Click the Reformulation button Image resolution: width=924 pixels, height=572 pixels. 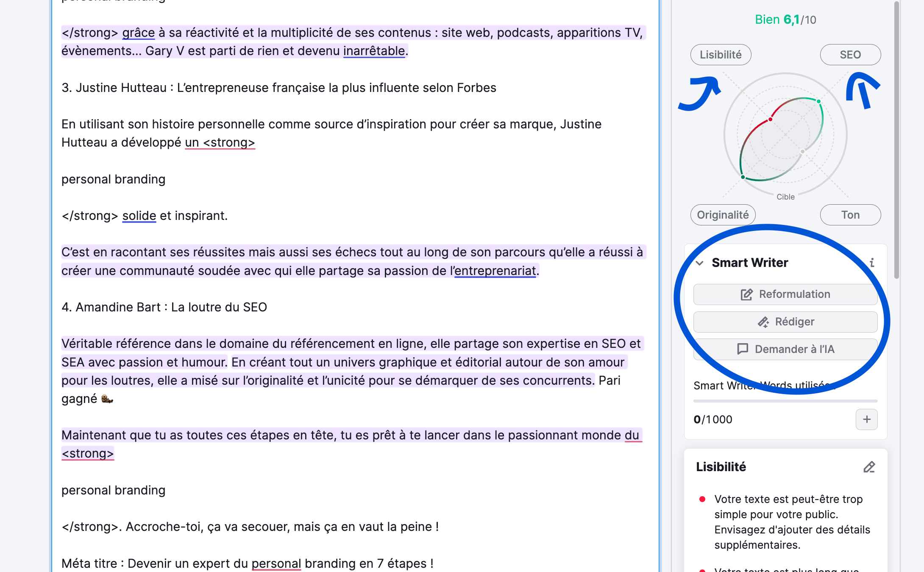pyautogui.click(x=785, y=294)
